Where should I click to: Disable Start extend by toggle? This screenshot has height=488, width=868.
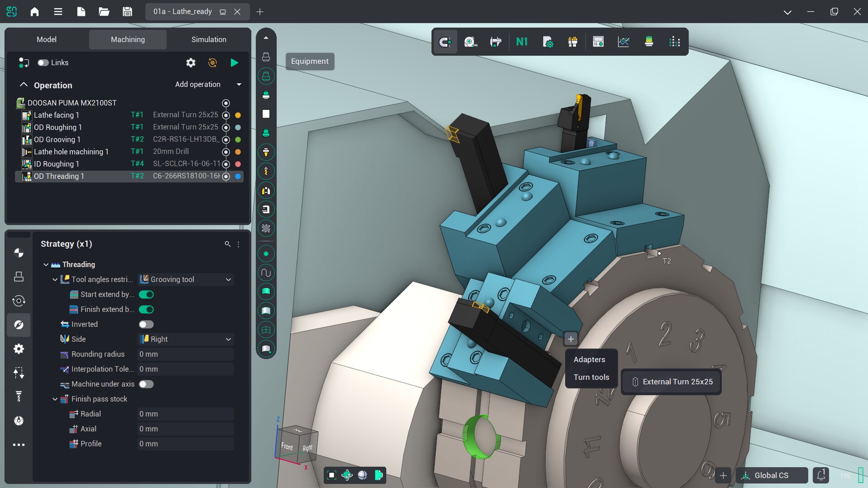[146, 295]
